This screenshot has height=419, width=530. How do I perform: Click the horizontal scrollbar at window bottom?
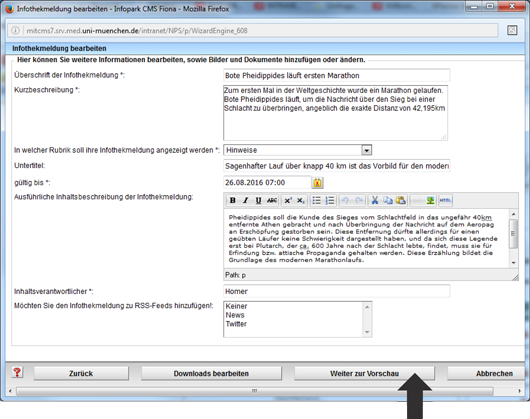pyautogui.click(x=255, y=391)
